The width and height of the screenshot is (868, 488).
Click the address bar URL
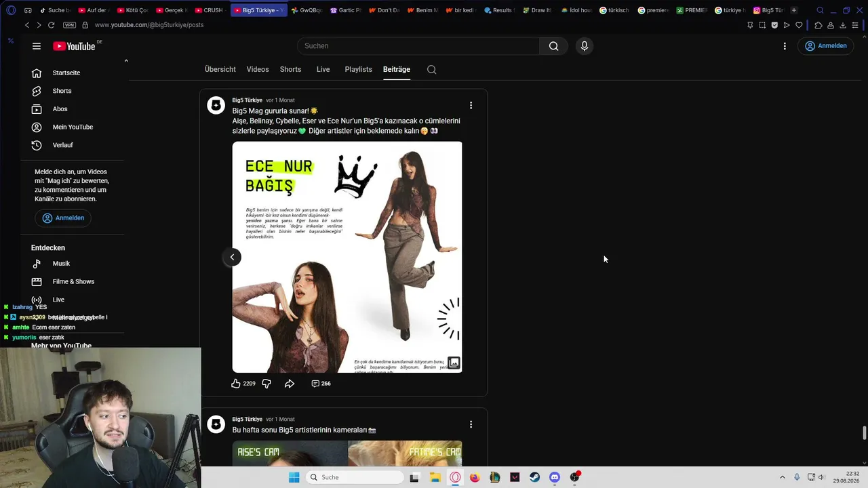pos(149,25)
